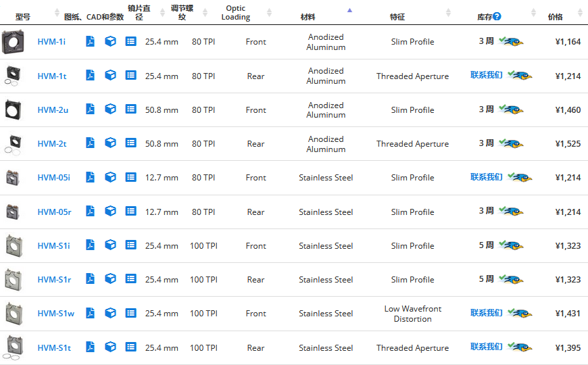Open specs list icon for HVM-1t
Image resolution: width=588 pixels, height=365 pixels.
[130, 76]
